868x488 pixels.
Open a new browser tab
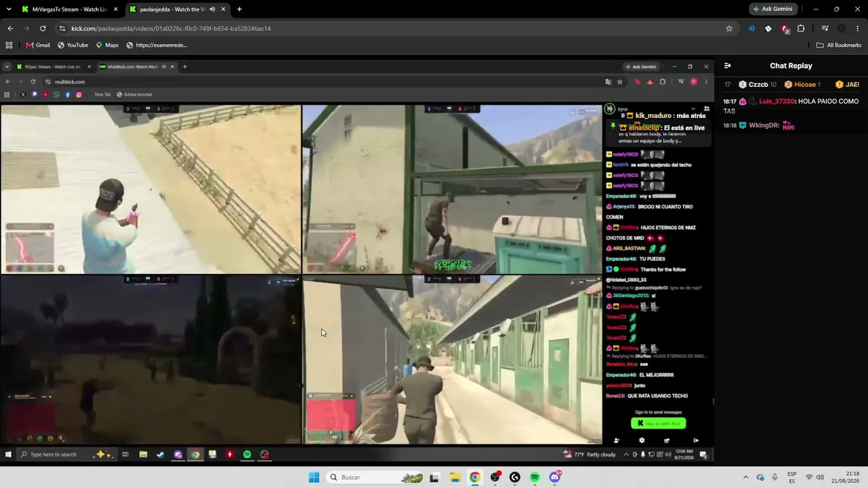pyautogui.click(x=239, y=9)
